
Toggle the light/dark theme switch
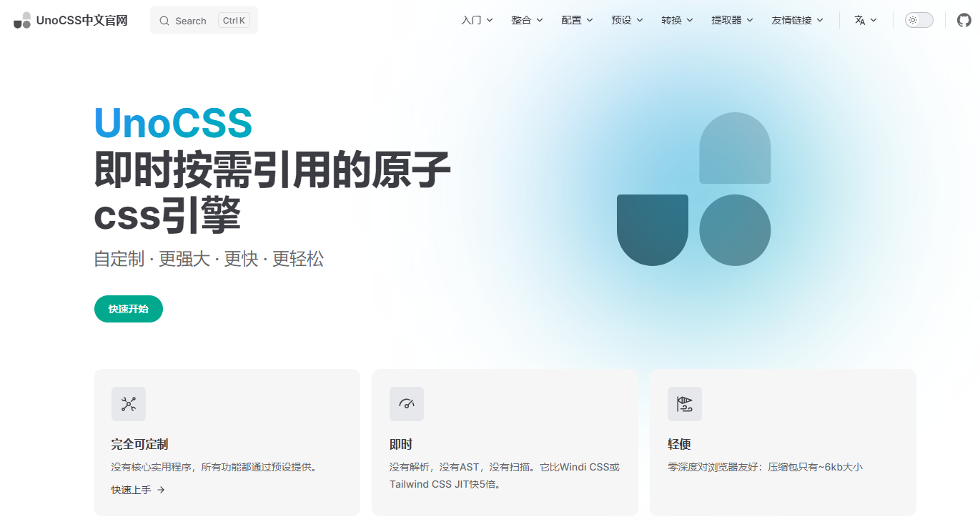[x=919, y=20]
